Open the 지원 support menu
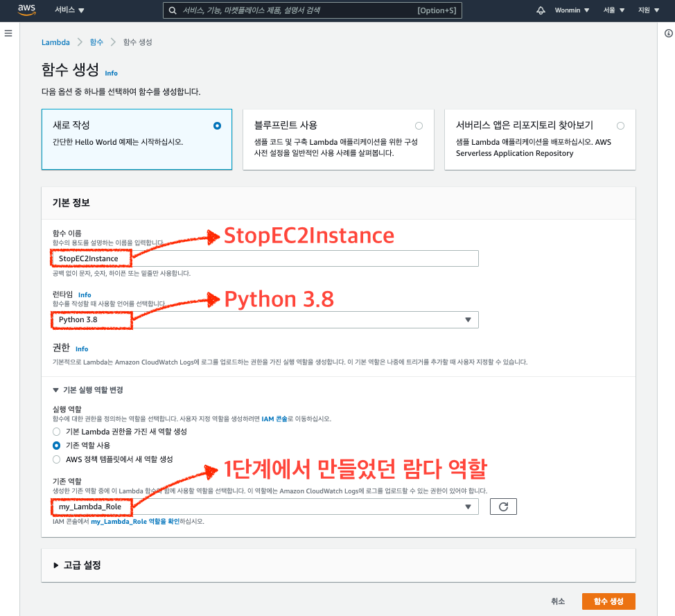675x616 pixels. click(x=648, y=10)
